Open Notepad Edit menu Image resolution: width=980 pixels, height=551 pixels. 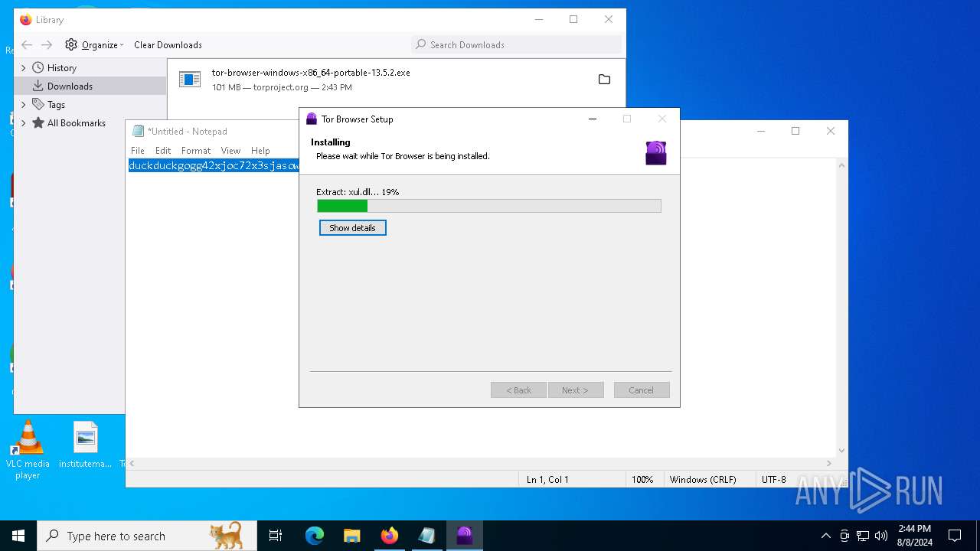tap(163, 151)
